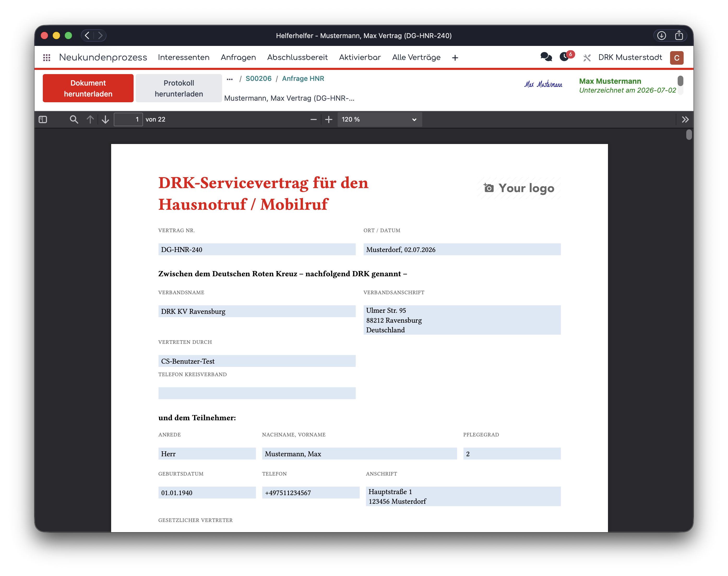728x576 pixels.
Task: Toggle the PDF sidebar panel
Action: [43, 119]
